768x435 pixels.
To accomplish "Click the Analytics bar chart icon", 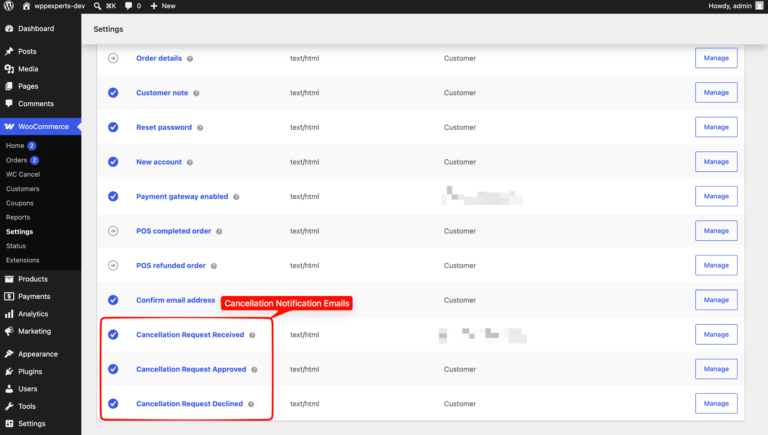I will (x=9, y=314).
